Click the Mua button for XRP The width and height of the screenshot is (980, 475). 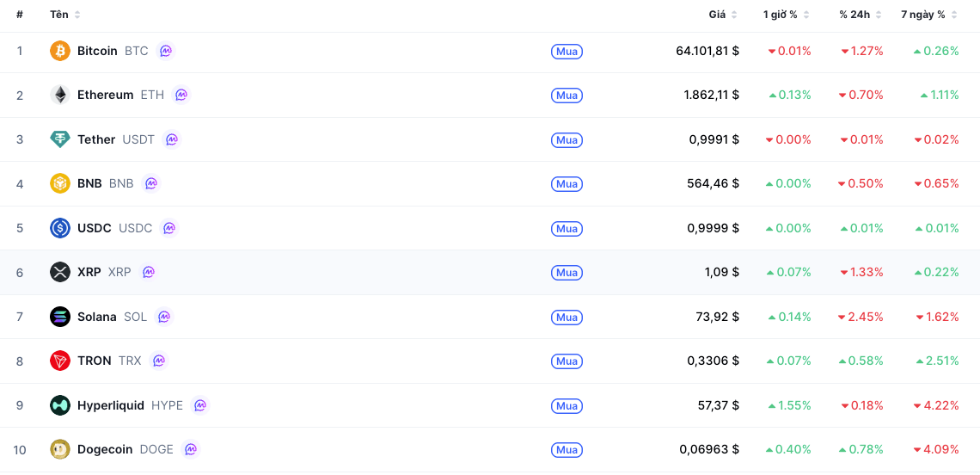(x=567, y=273)
